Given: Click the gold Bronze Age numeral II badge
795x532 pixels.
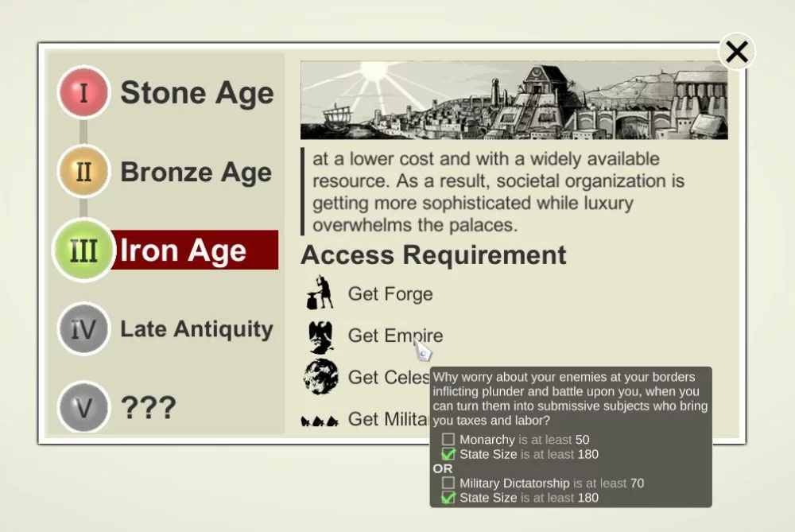Looking at the screenshot, I should click(83, 171).
